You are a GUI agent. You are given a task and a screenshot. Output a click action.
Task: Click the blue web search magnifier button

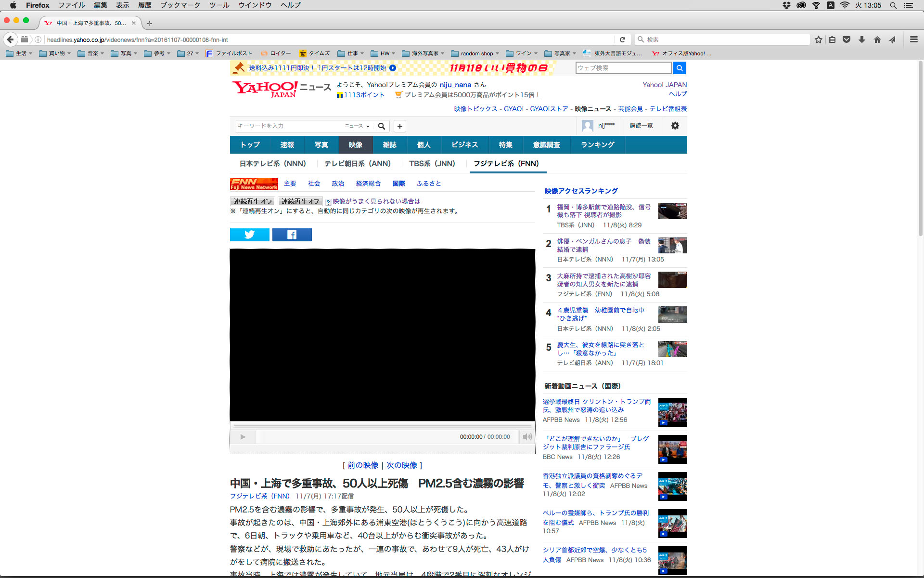[x=679, y=68]
